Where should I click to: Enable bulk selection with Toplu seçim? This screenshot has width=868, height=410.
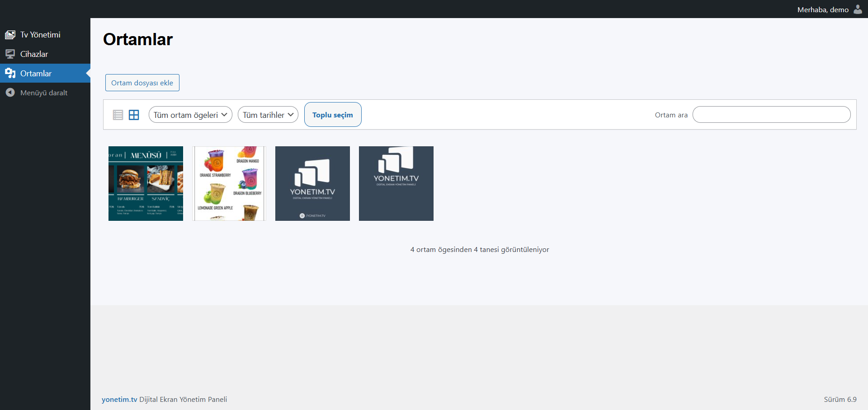pos(332,115)
